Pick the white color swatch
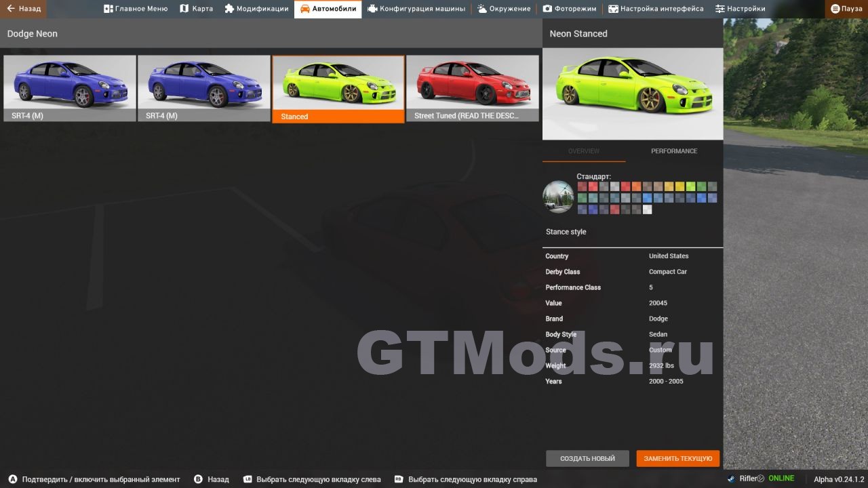Image resolution: width=868 pixels, height=488 pixels. 647,209
